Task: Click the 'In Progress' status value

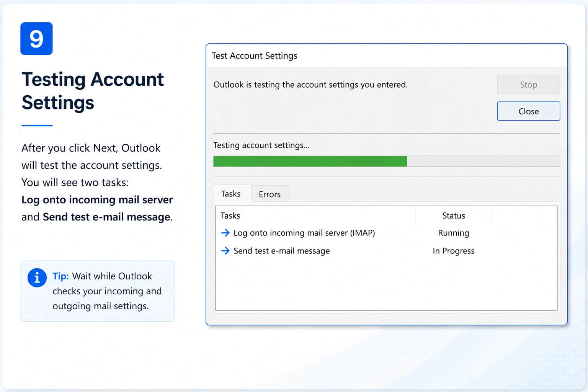Action: (x=454, y=251)
